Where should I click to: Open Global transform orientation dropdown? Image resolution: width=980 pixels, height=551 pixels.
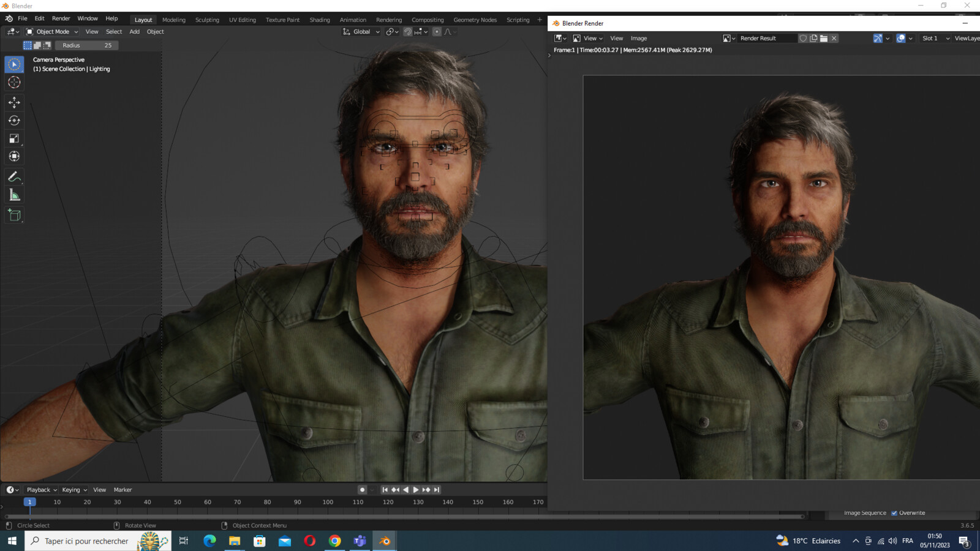pos(361,32)
